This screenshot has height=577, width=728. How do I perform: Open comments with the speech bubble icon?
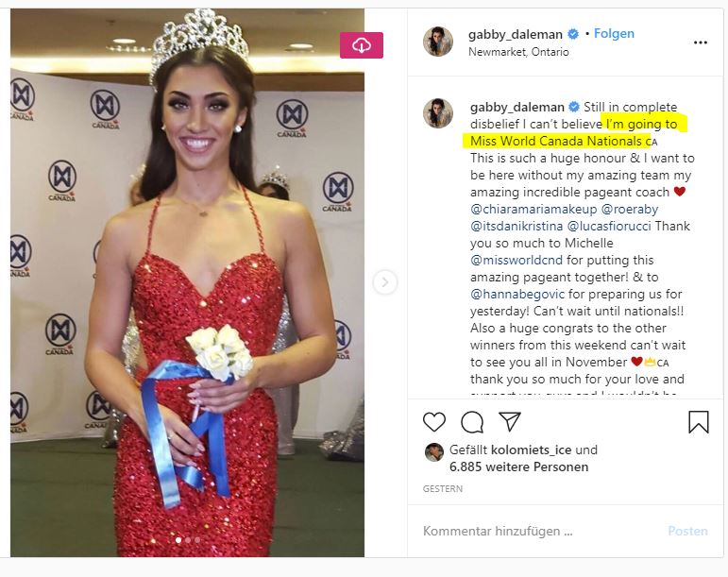point(472,422)
